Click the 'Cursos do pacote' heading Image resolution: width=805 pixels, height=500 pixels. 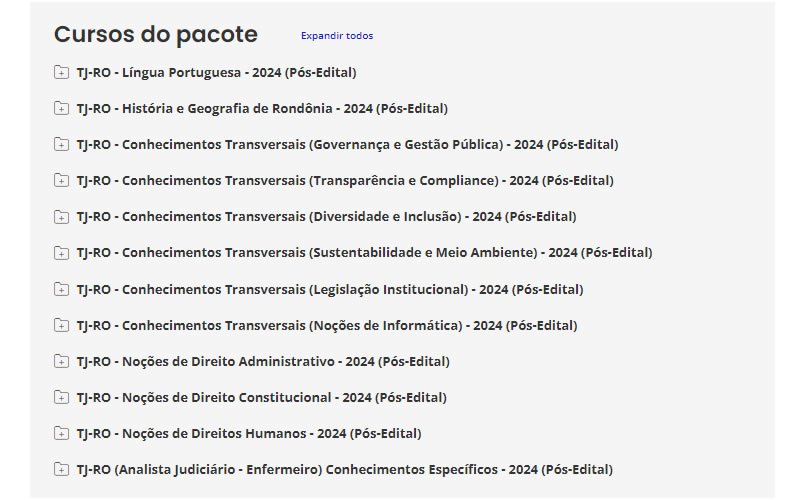[155, 35]
